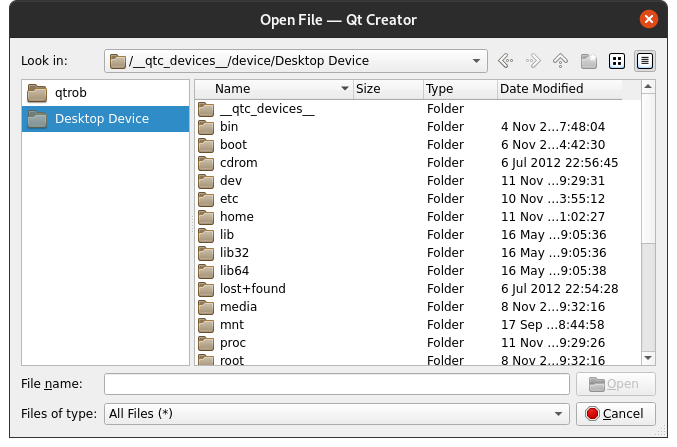Click the Size column header
Screen dimensions: 677x447
tap(387, 89)
